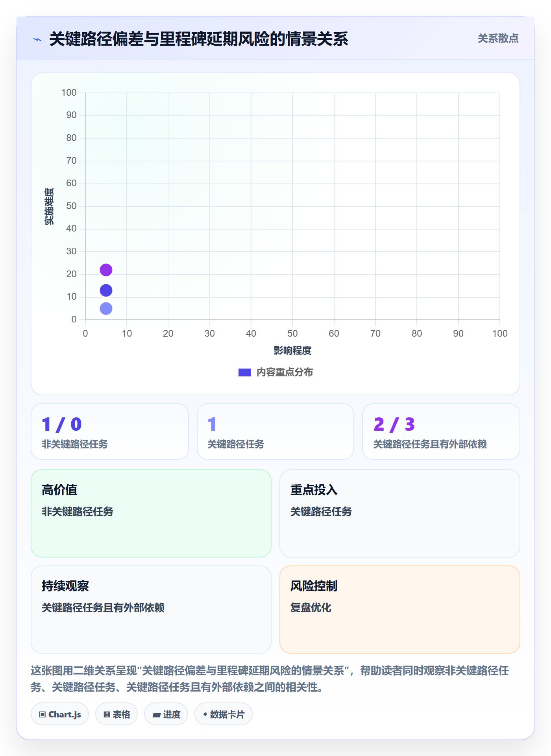Click the Chart.js tag chip
551x756 pixels.
[60, 714]
